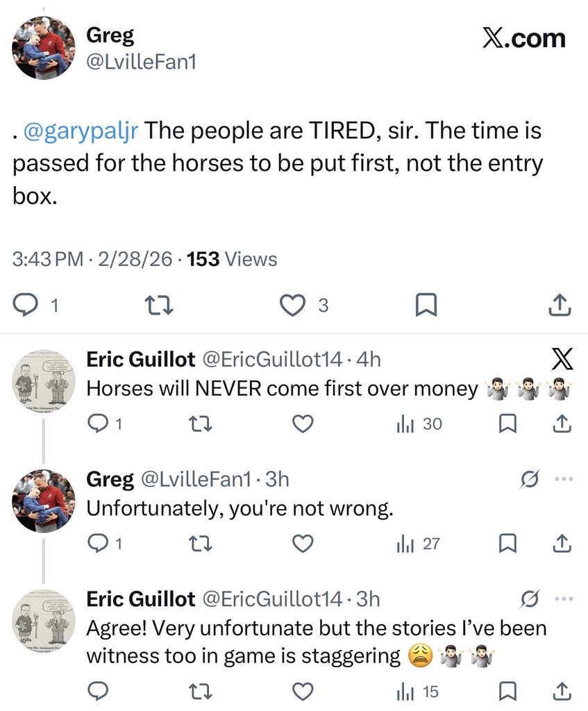The width and height of the screenshot is (588, 711).
Task: Open more options on Eric's last reply
Action: [564, 599]
